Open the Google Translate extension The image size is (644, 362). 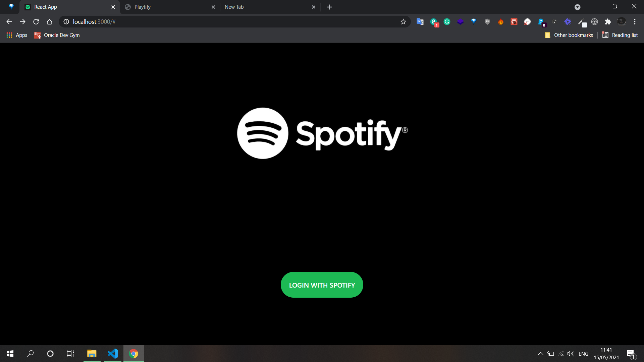tap(420, 22)
